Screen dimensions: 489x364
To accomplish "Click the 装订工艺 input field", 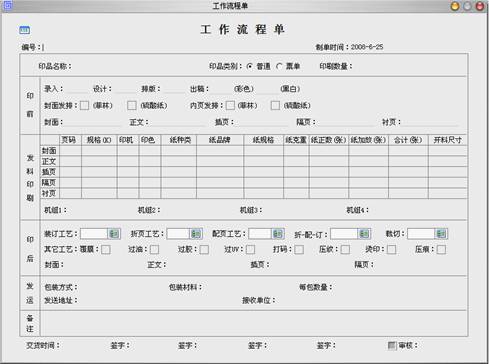I will click(94, 234).
